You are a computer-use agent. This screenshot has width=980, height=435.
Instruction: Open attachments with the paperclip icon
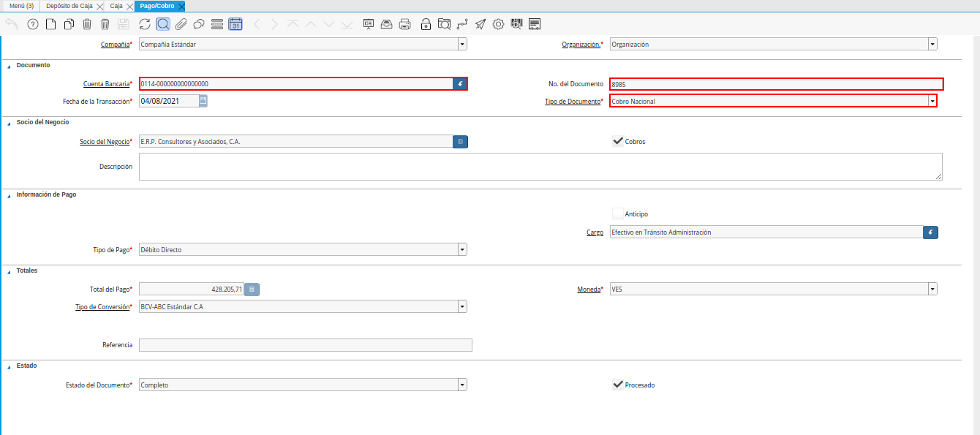[181, 24]
